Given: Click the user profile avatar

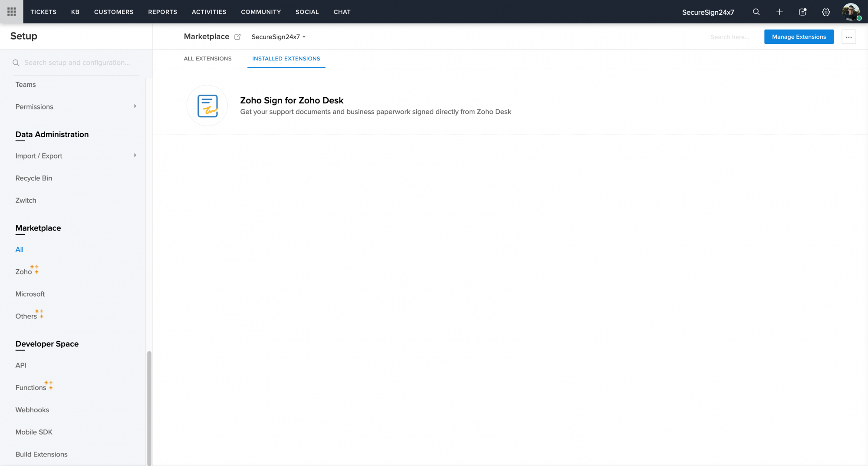Looking at the screenshot, I should click(850, 12).
